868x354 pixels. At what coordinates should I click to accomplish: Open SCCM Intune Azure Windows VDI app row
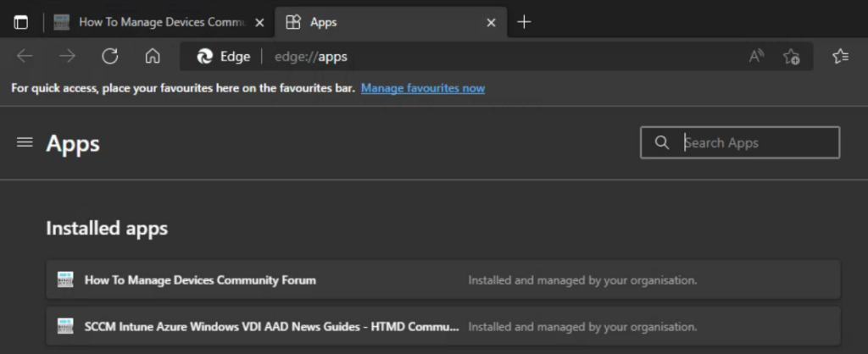coord(442,326)
